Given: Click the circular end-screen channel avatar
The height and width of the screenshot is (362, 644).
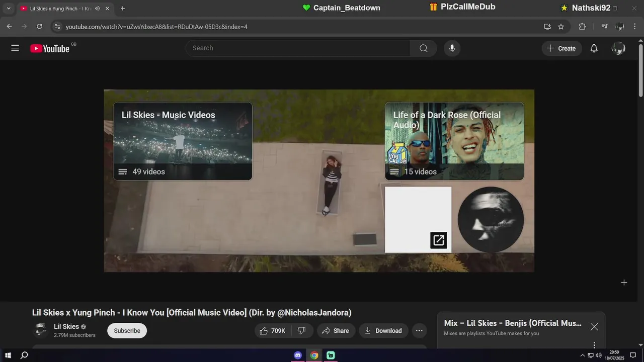Looking at the screenshot, I should pos(491,220).
